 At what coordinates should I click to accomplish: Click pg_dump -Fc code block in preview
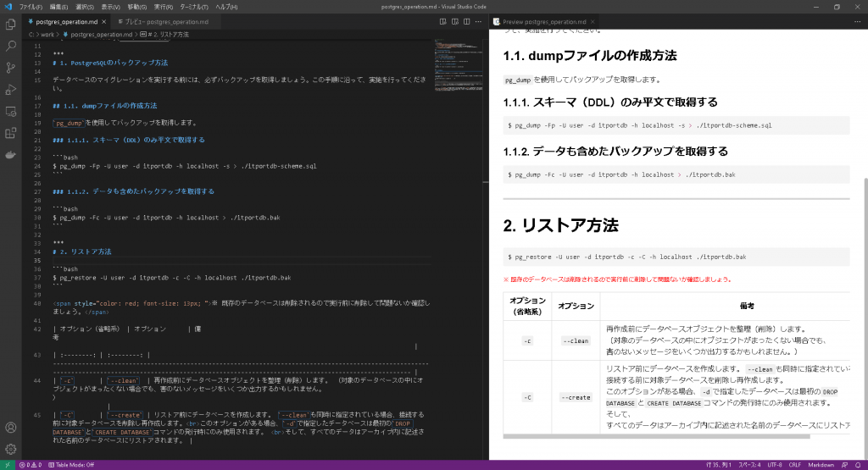click(x=676, y=174)
